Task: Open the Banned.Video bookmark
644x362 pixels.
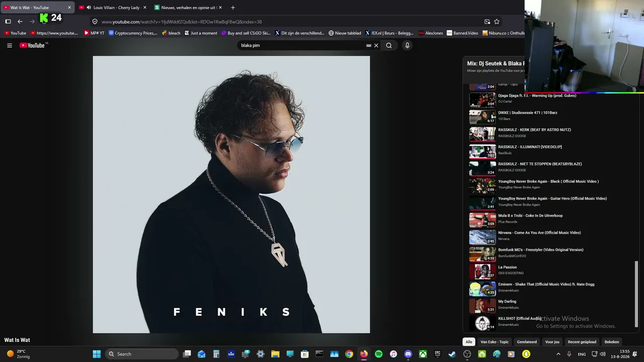Action: click(x=462, y=33)
